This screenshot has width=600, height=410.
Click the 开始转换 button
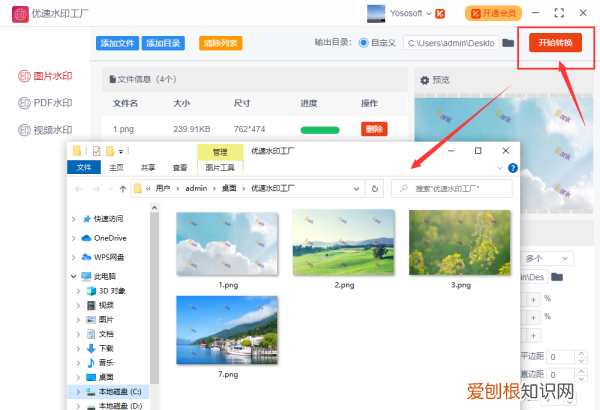tap(555, 42)
